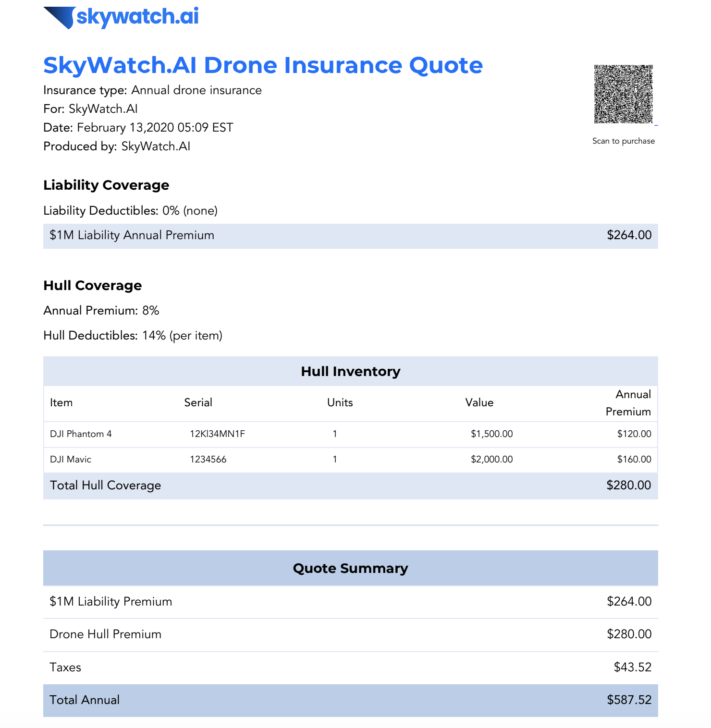Select the $120.00 annual premium cell
The width and height of the screenshot is (711, 728).
pyautogui.click(x=634, y=434)
